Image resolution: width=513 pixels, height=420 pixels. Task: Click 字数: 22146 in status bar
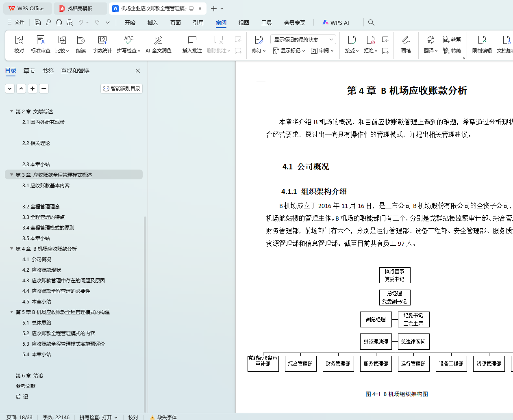pyautogui.click(x=56, y=417)
